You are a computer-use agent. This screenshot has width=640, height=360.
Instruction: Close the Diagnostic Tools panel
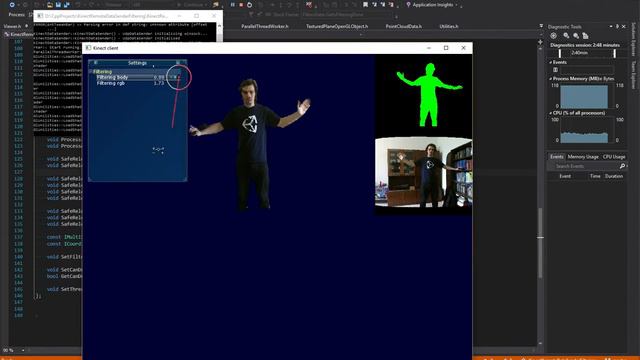[624, 27]
